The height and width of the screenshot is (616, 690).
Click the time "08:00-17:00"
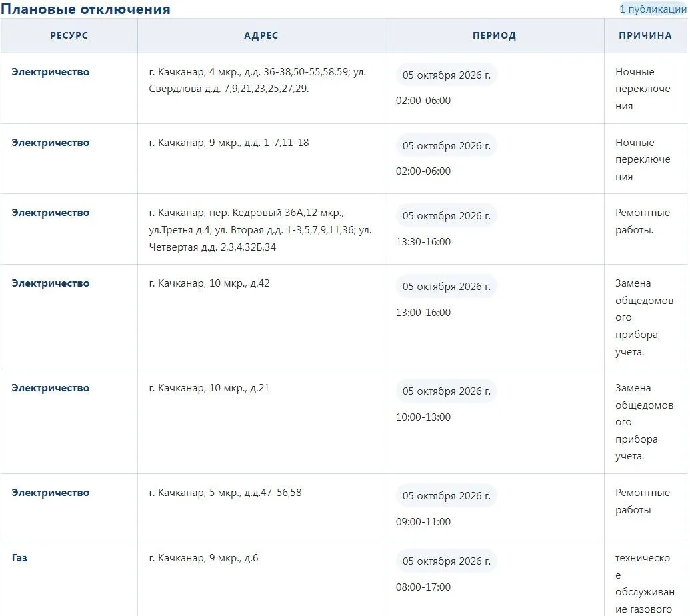coord(423,587)
